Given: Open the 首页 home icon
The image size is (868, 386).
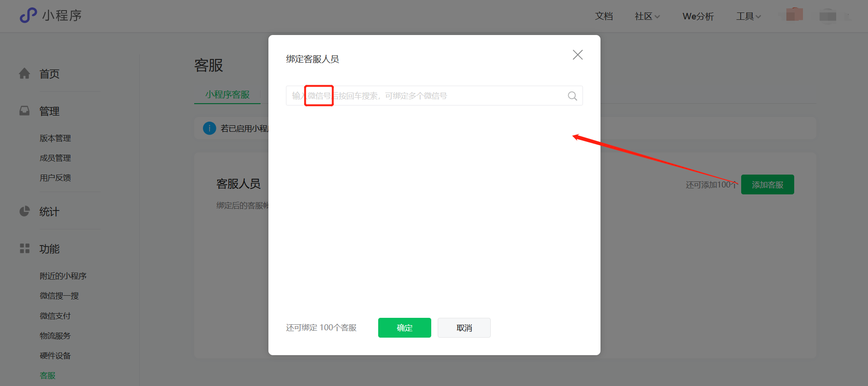Looking at the screenshot, I should (24, 73).
